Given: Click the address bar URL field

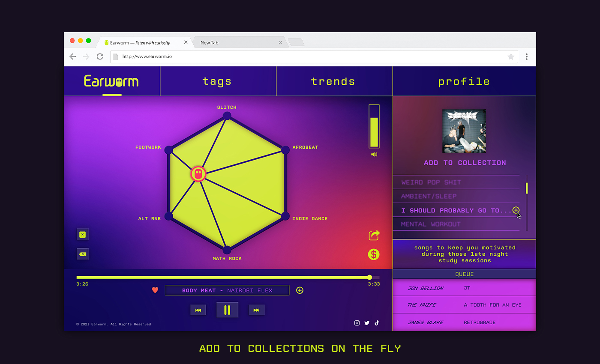Looking at the screenshot, I should click(314, 57).
